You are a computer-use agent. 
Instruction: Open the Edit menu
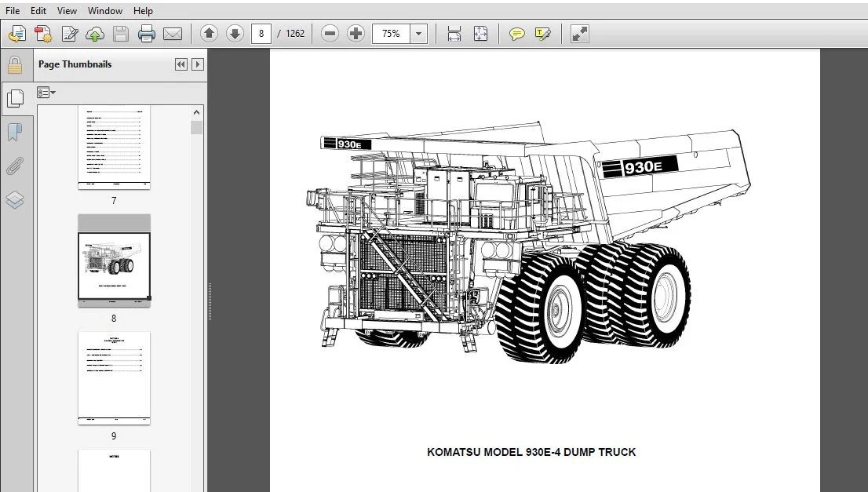[38, 10]
